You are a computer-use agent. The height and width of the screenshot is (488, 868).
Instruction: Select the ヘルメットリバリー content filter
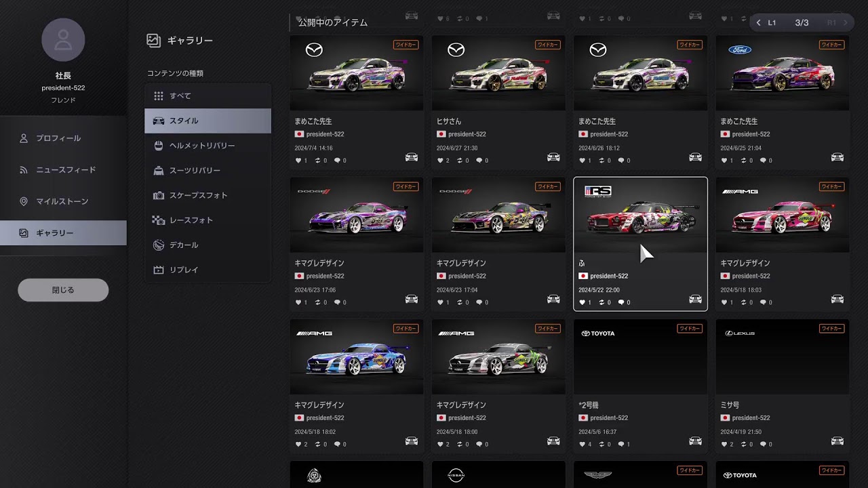click(x=208, y=146)
